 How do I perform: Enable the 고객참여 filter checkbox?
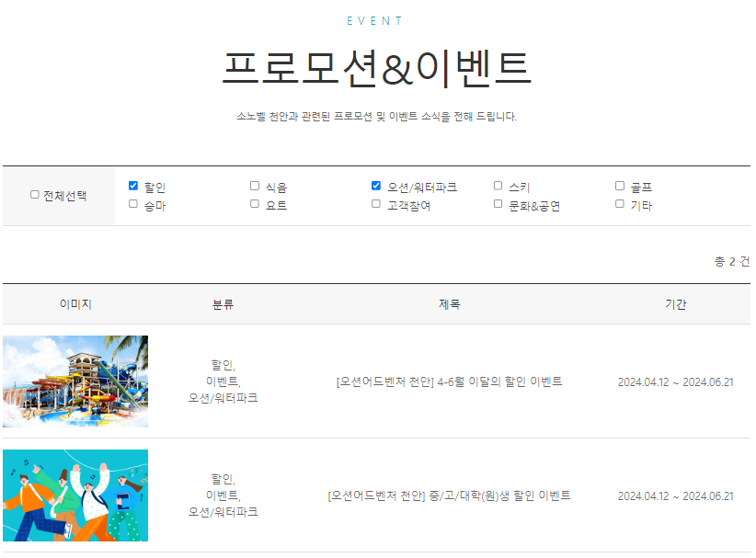coord(375,204)
